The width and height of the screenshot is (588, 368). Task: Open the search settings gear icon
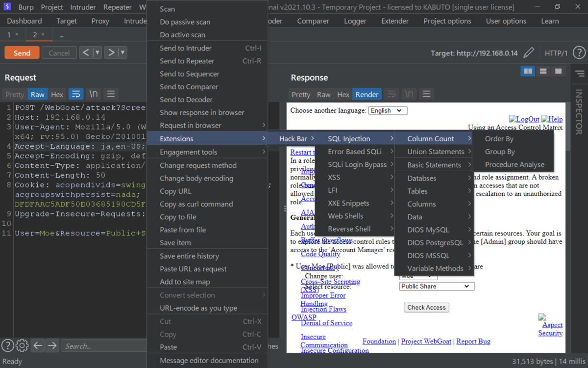[22, 345]
